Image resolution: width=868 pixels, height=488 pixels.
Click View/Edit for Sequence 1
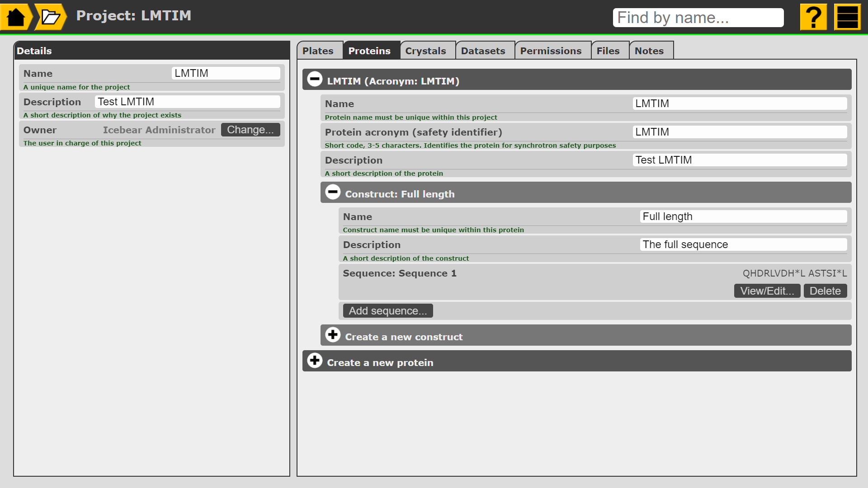point(767,291)
